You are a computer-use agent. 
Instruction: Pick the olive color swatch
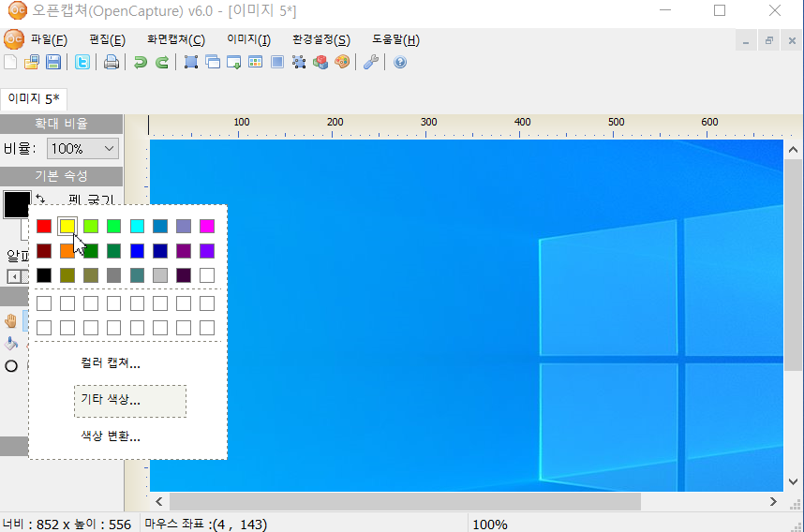[67, 275]
